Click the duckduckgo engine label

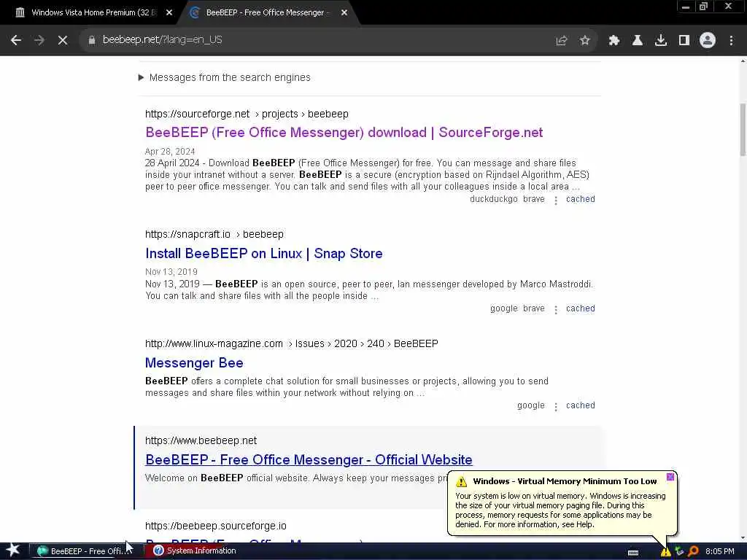[494, 199]
